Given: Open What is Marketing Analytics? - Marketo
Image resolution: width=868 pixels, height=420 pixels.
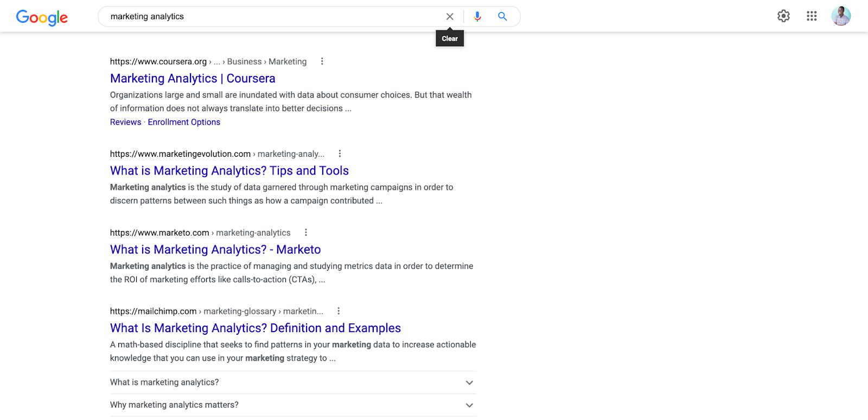Looking at the screenshot, I should 215,250.
